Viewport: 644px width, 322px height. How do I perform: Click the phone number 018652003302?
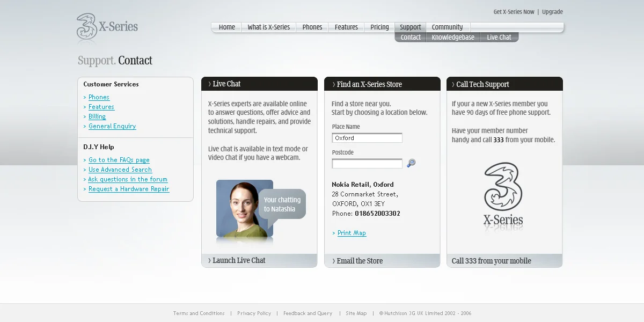coord(377,214)
